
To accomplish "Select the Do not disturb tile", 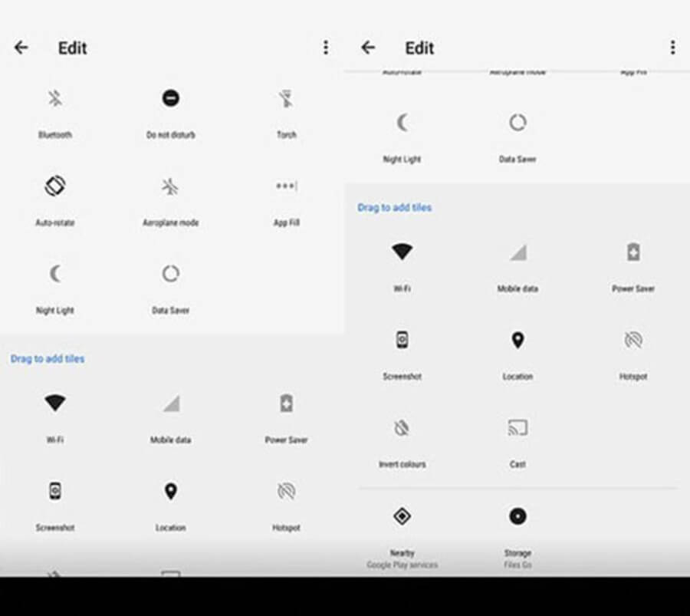I will (x=170, y=99).
